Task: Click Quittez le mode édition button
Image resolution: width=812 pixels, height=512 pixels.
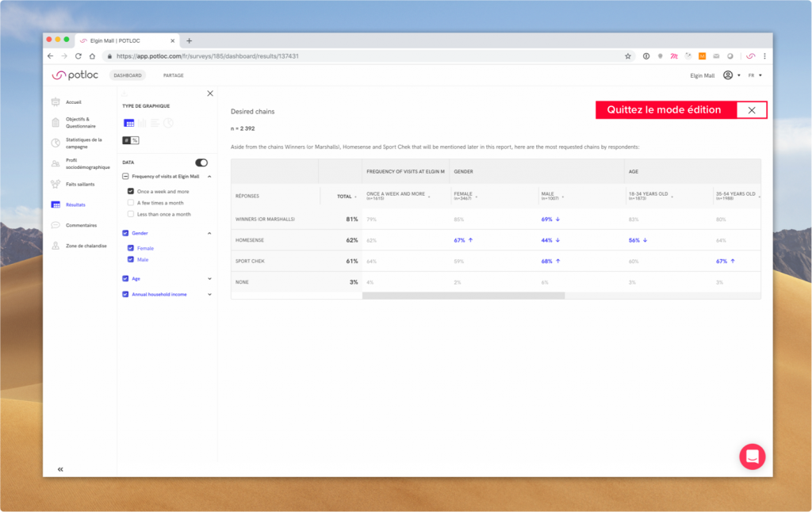Action: click(666, 109)
